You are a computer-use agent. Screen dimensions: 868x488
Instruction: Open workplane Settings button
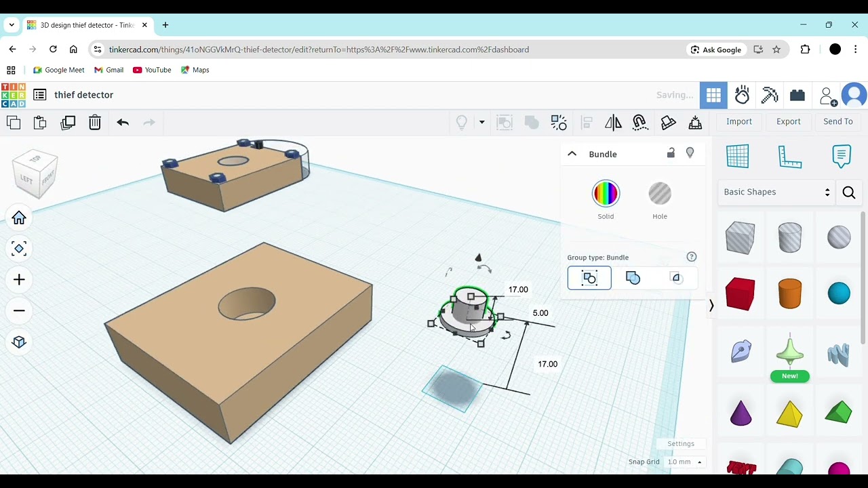click(x=681, y=444)
